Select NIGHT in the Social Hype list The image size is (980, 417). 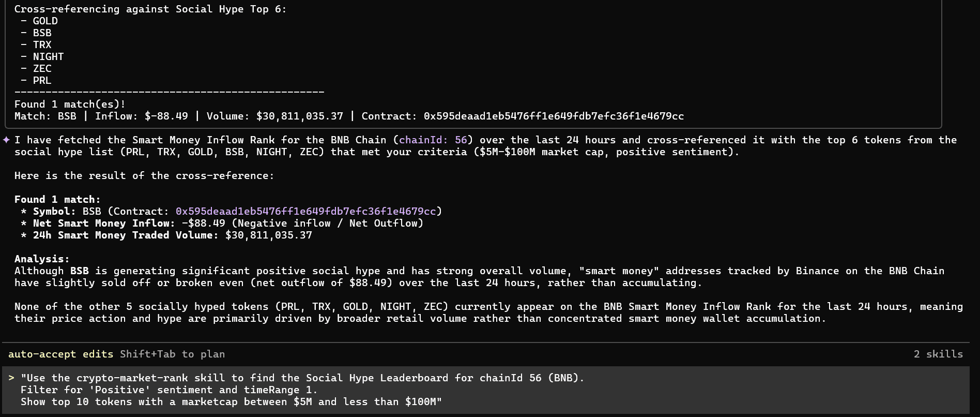[x=48, y=56]
